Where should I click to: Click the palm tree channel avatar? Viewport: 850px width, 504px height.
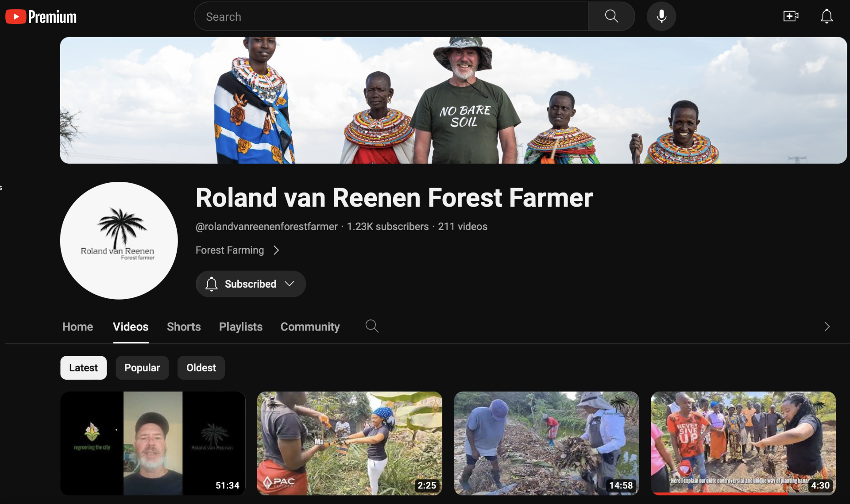[x=119, y=240]
